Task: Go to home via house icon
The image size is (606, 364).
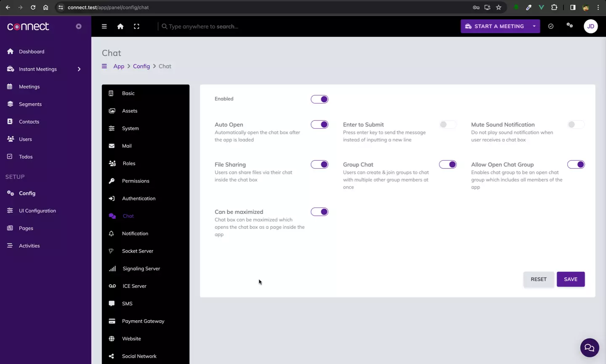Action: click(x=120, y=26)
